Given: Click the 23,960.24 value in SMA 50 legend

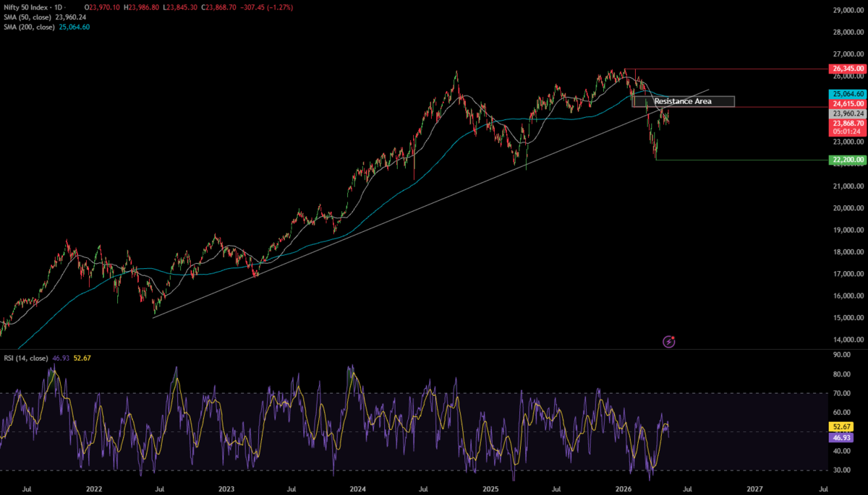Looking at the screenshot, I should [71, 17].
